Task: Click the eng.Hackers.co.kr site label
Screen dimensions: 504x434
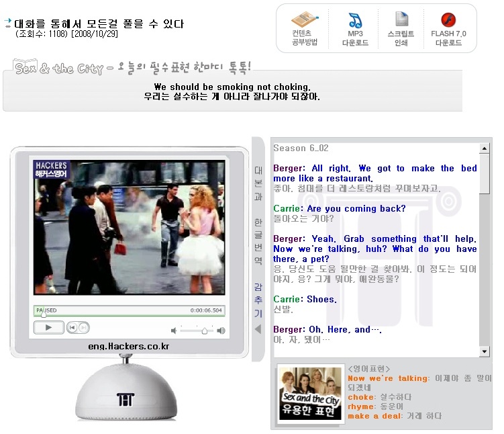Action: coord(129,346)
